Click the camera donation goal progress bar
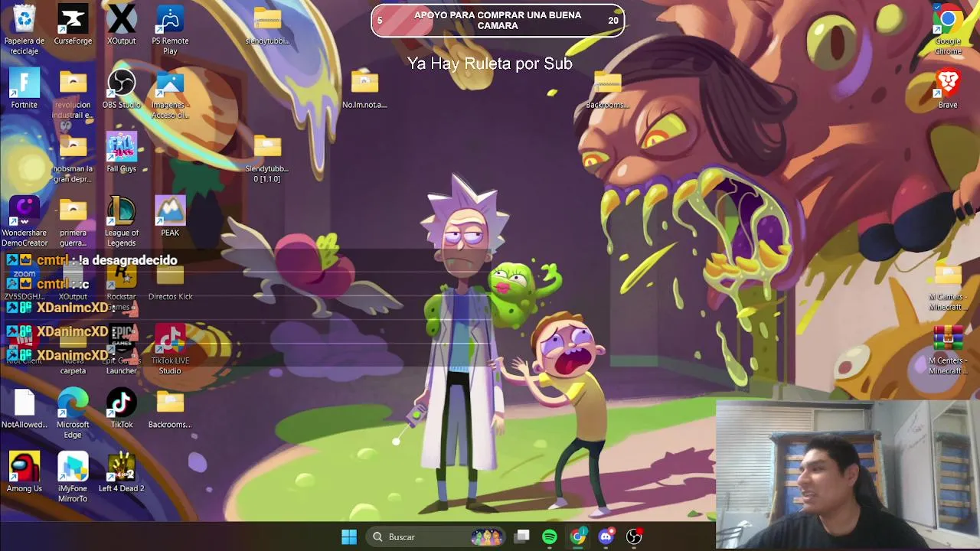980x551 pixels. click(498, 21)
